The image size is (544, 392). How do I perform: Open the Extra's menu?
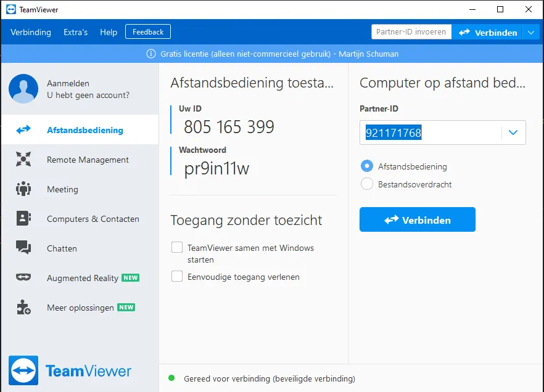click(x=76, y=32)
